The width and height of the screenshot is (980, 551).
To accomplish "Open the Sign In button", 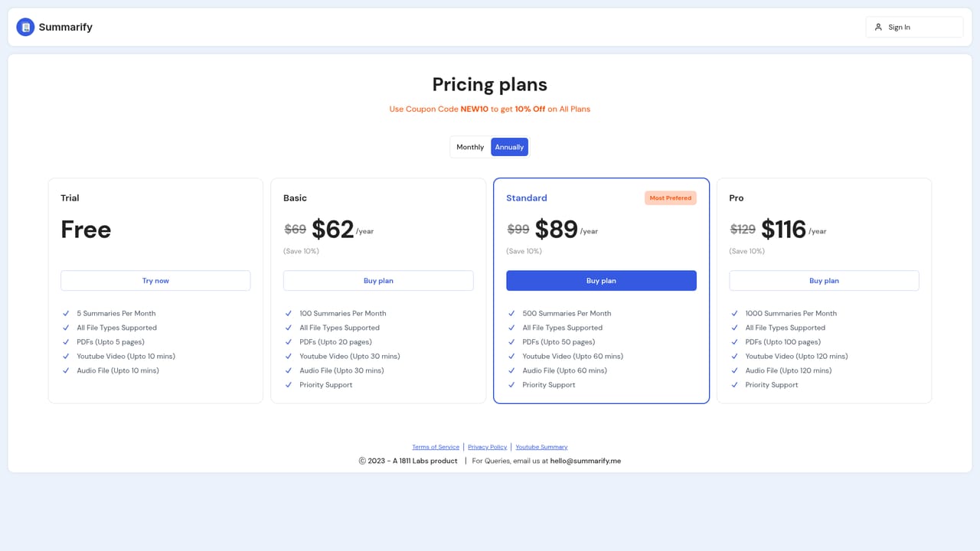I will pos(914,28).
